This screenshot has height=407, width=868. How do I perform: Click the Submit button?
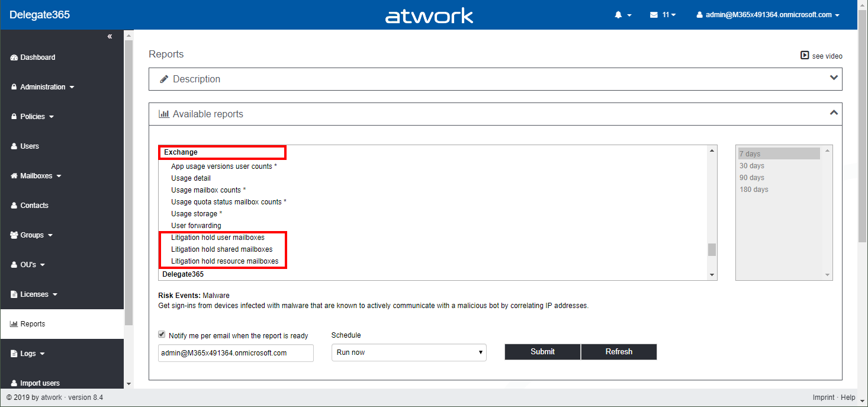pyautogui.click(x=542, y=352)
